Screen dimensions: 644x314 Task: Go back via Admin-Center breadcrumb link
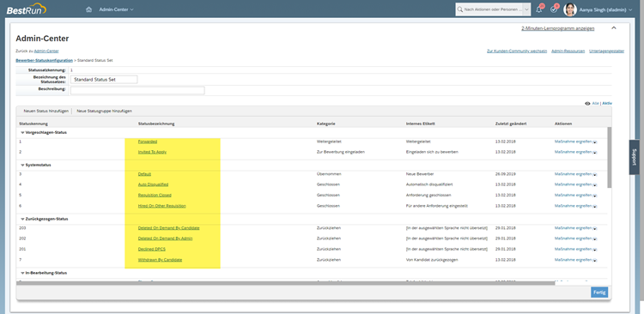[46, 51]
